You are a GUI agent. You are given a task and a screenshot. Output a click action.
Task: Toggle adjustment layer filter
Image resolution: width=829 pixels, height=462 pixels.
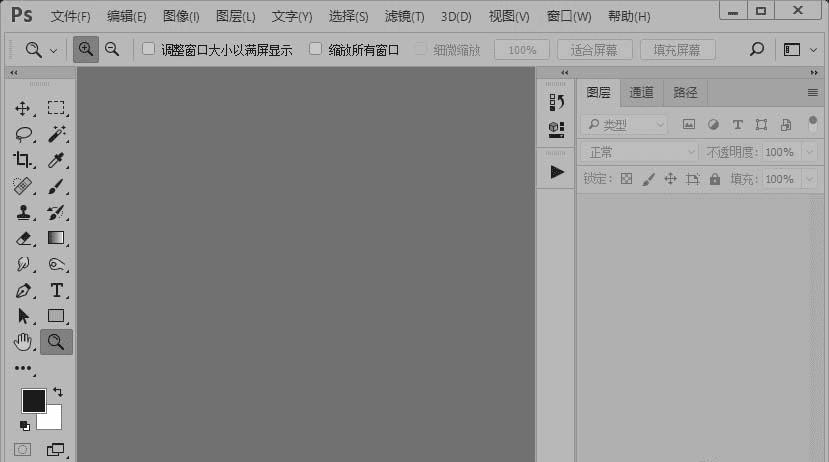click(713, 125)
